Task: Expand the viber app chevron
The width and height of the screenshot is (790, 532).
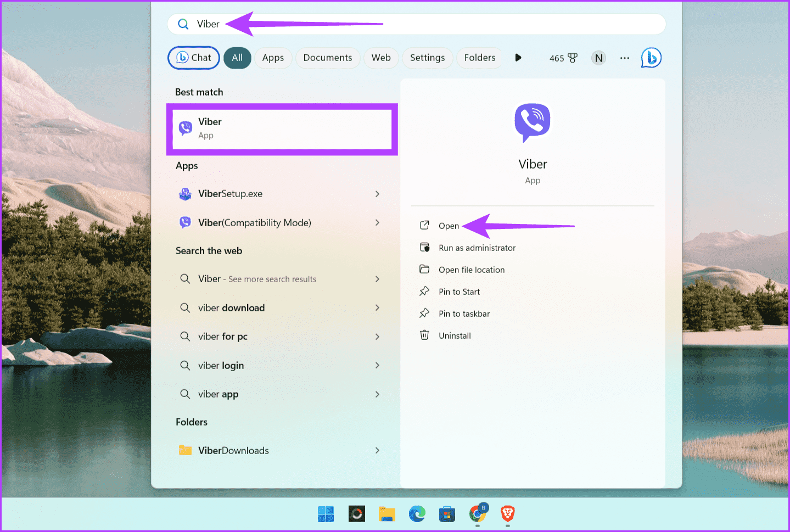Action: click(x=377, y=394)
